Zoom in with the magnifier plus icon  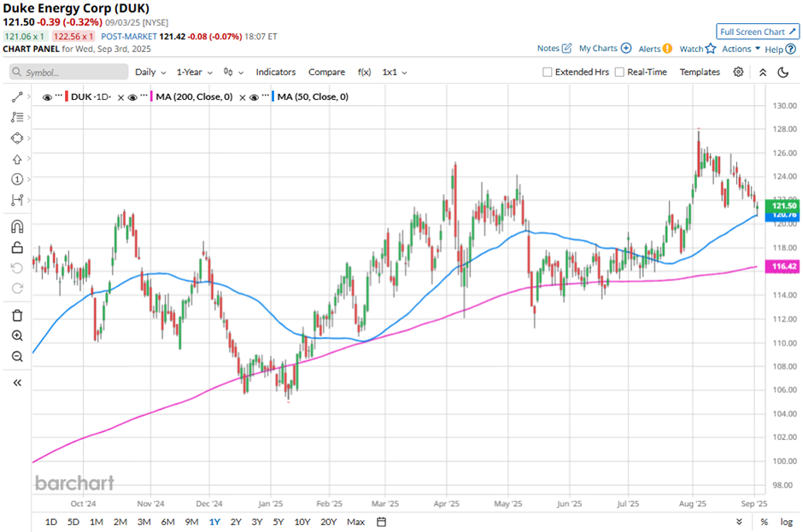click(x=17, y=336)
